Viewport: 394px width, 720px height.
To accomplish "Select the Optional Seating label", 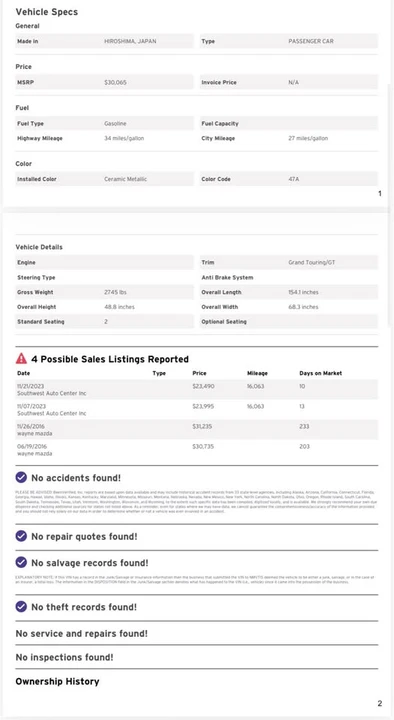I will pos(224,321).
